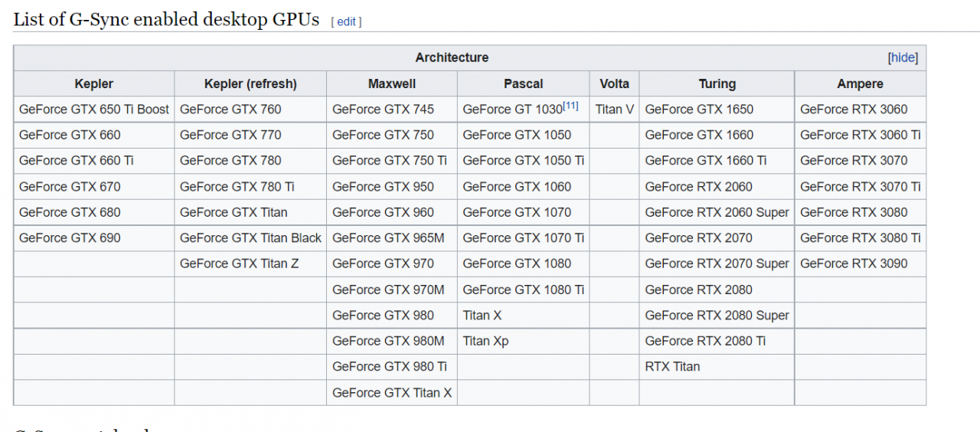Select the GeForce GTX 980 cell

[392, 315]
